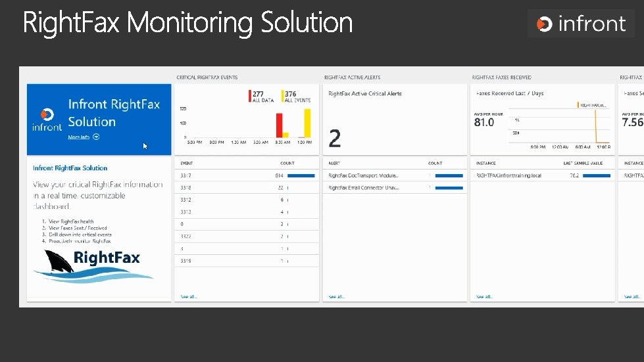Click red 277 All Data legend marker

pos(250,96)
